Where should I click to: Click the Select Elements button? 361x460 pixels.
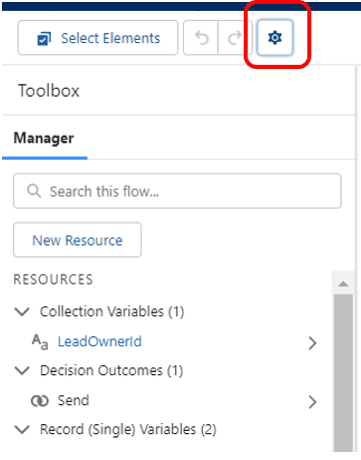point(98,38)
